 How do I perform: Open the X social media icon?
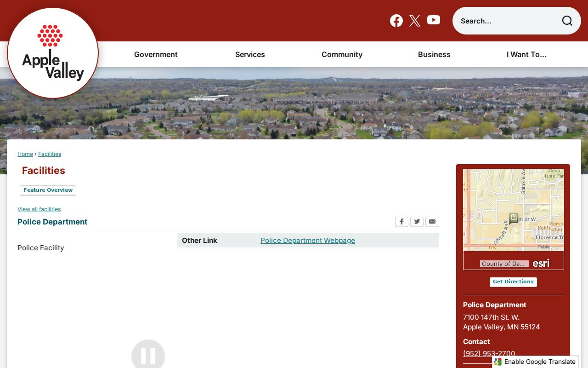(x=415, y=21)
